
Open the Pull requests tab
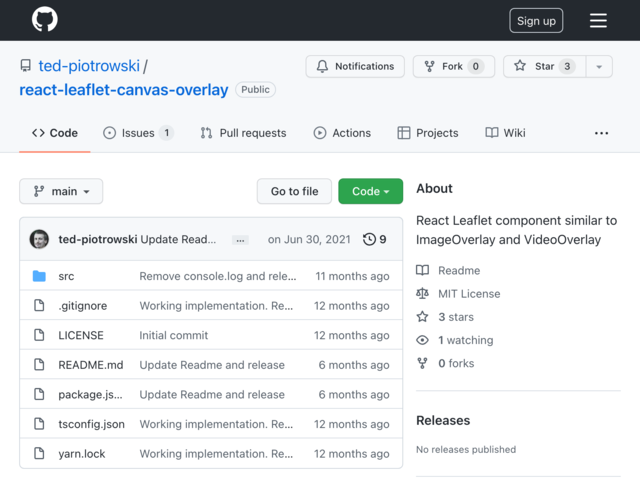[x=243, y=133]
